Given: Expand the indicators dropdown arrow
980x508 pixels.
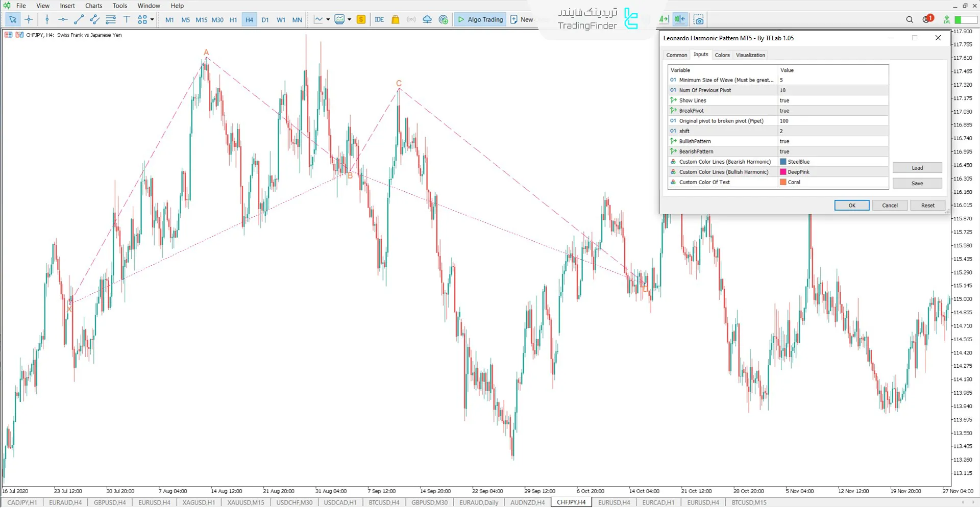Looking at the screenshot, I should pos(350,19).
